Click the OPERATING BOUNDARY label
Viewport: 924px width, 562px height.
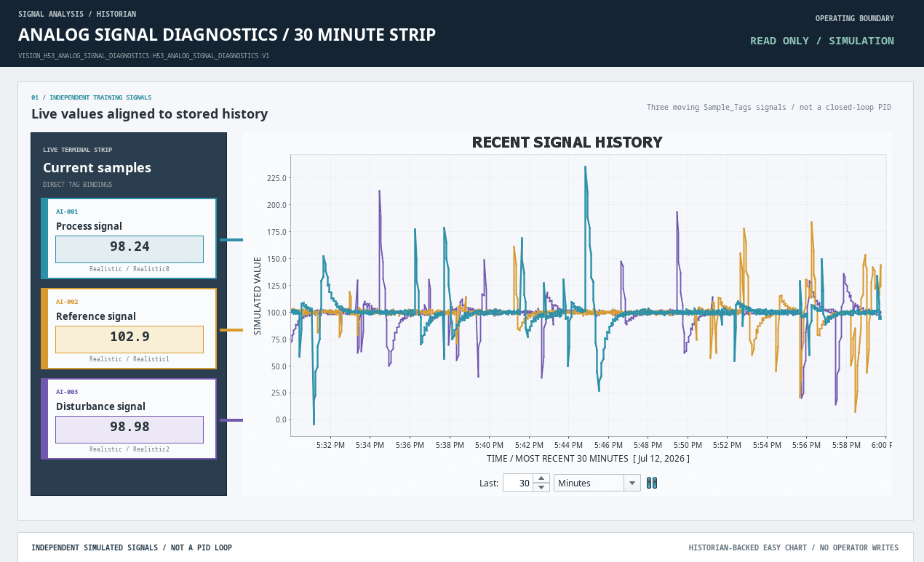click(855, 19)
